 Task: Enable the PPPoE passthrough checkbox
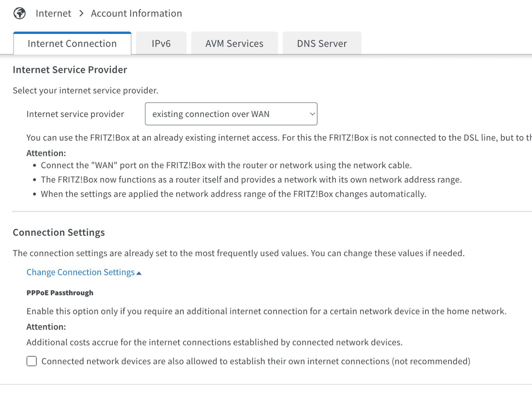pos(32,361)
